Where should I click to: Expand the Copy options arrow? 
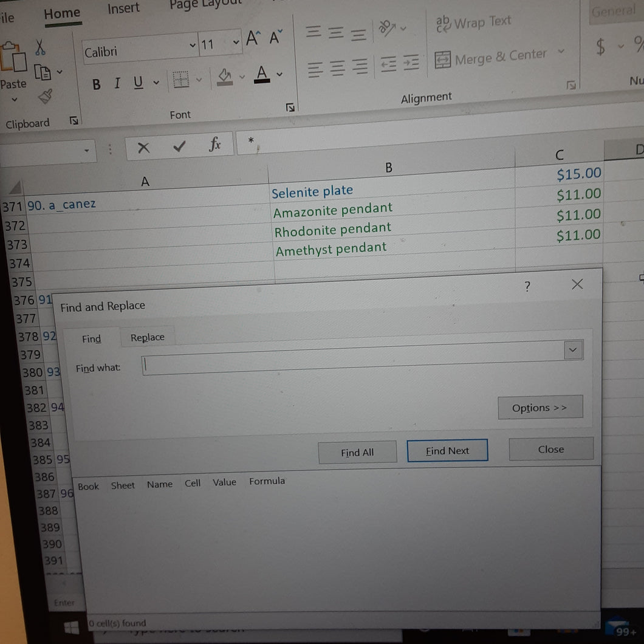pyautogui.click(x=60, y=72)
